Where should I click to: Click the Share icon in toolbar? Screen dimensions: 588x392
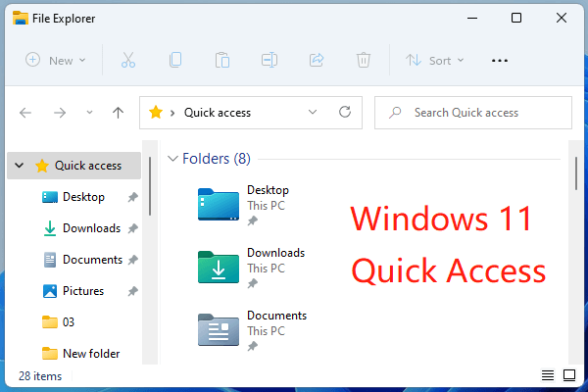pyautogui.click(x=317, y=60)
